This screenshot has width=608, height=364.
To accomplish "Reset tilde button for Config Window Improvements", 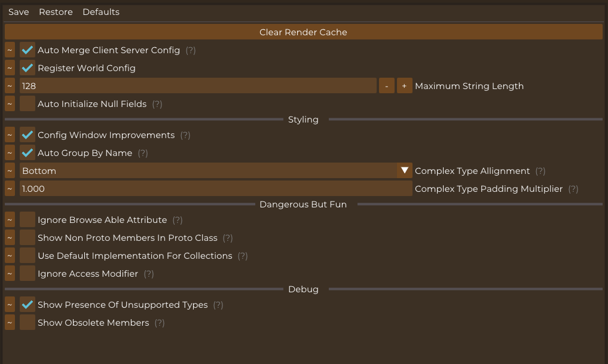I will click(10, 135).
